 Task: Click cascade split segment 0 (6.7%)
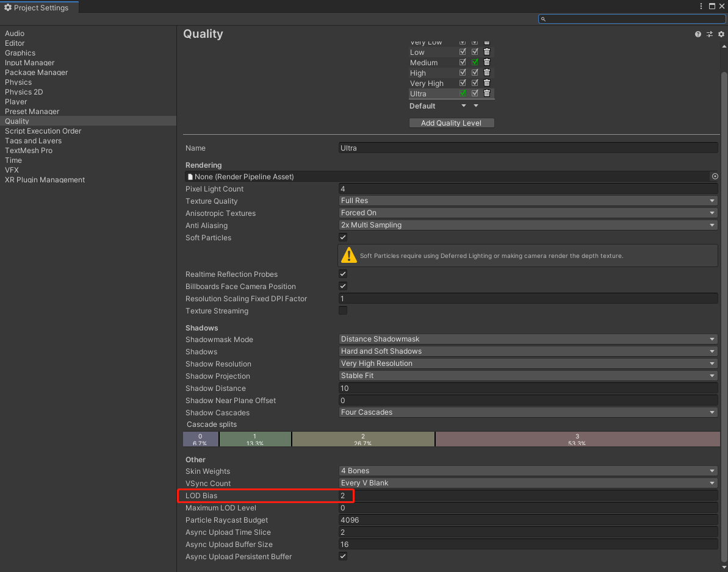click(x=201, y=439)
